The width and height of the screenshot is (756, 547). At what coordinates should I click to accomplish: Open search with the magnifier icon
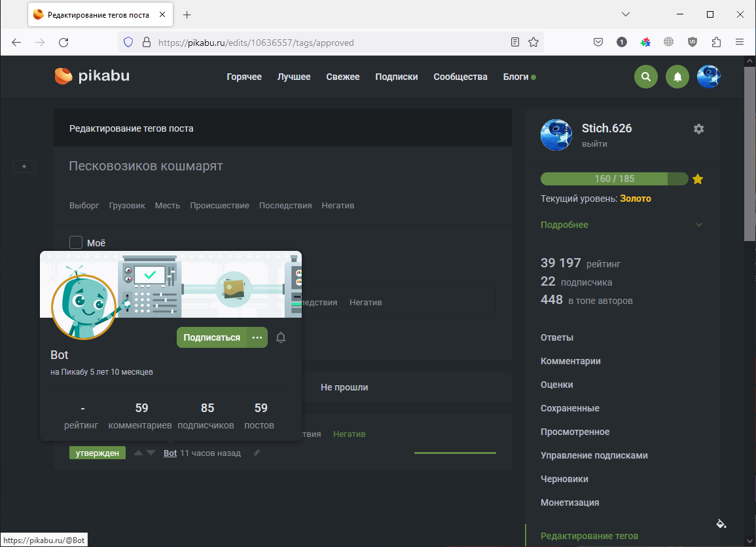tap(645, 77)
